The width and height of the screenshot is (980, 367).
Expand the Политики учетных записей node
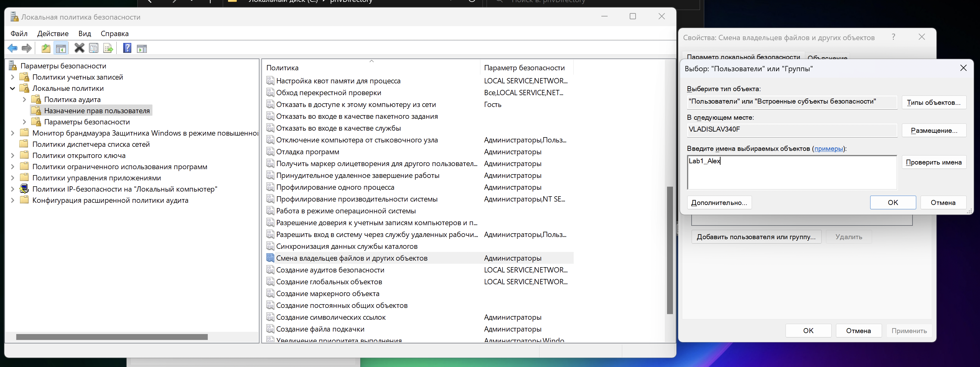point(12,77)
